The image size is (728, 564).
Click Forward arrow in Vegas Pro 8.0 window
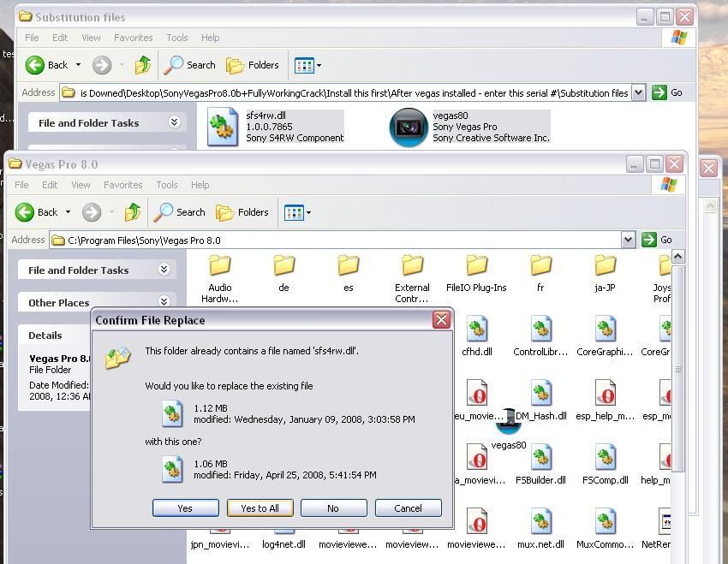[x=92, y=212]
